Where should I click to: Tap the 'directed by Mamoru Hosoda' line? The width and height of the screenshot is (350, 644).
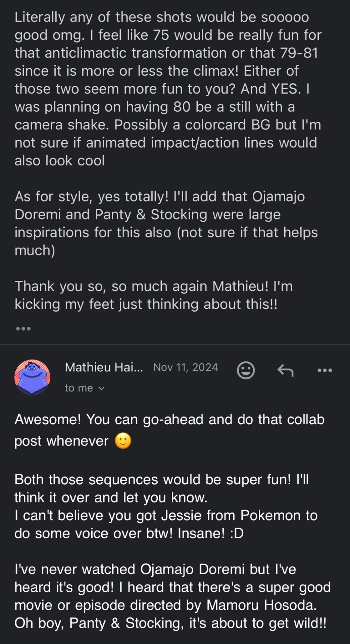(165, 605)
